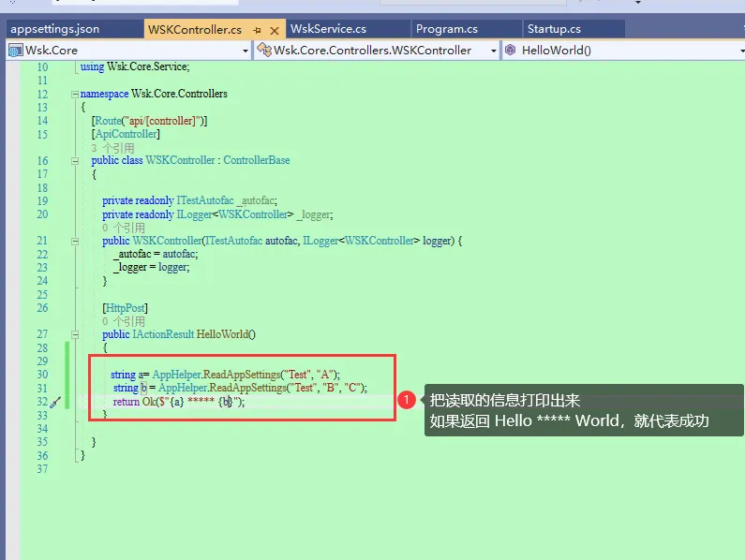Click the ITestAutofac type on line 19
Image resolution: width=745 pixels, height=560 pixels.
[x=205, y=200]
